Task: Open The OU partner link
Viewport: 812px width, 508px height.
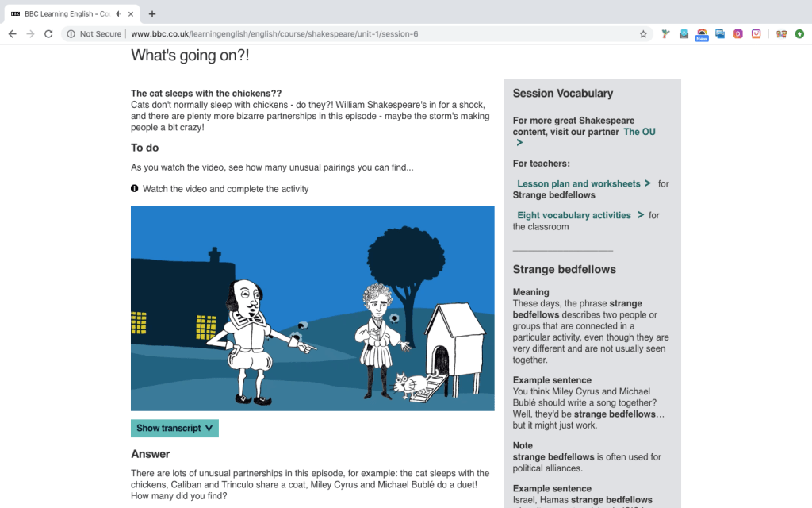Action: [639, 132]
